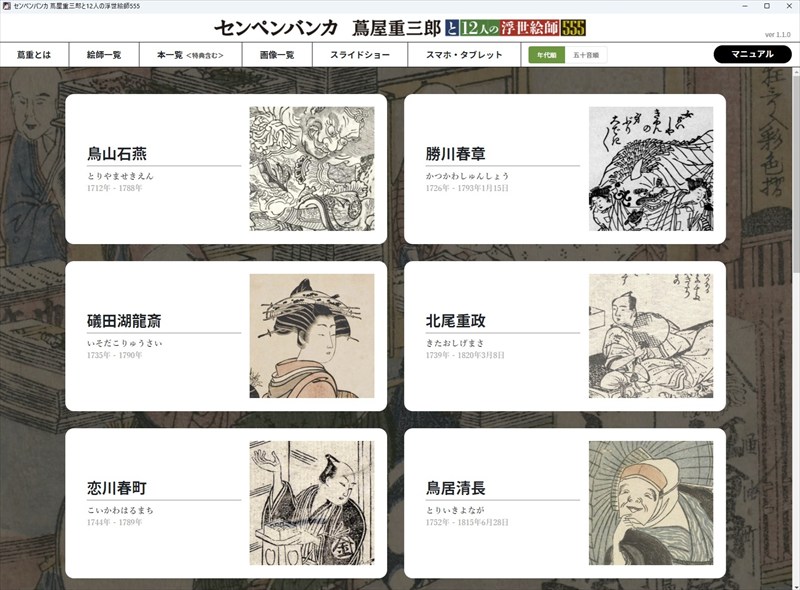Click 礒田湖龍斎 woman portrait thumbnail

click(x=311, y=336)
